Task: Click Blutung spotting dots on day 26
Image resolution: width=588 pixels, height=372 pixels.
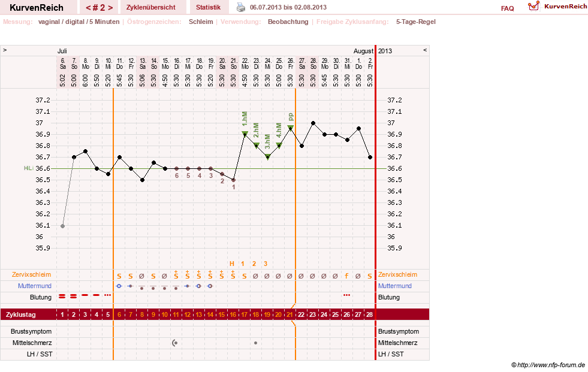Action: click(347, 295)
